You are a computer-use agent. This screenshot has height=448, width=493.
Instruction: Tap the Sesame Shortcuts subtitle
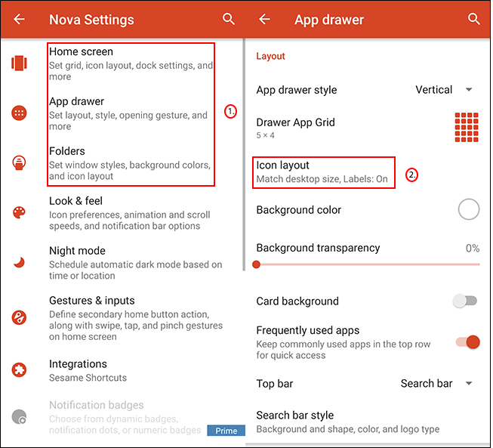[88, 378]
